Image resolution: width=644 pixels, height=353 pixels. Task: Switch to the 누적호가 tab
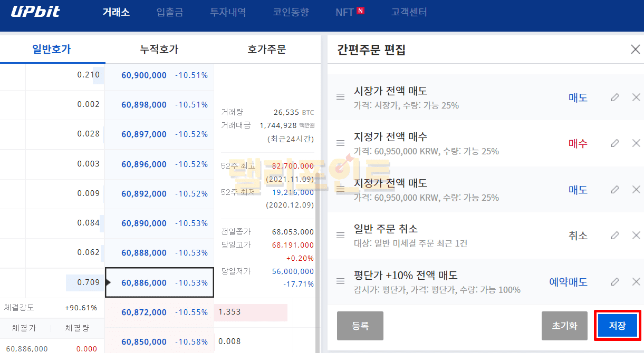[x=159, y=50]
